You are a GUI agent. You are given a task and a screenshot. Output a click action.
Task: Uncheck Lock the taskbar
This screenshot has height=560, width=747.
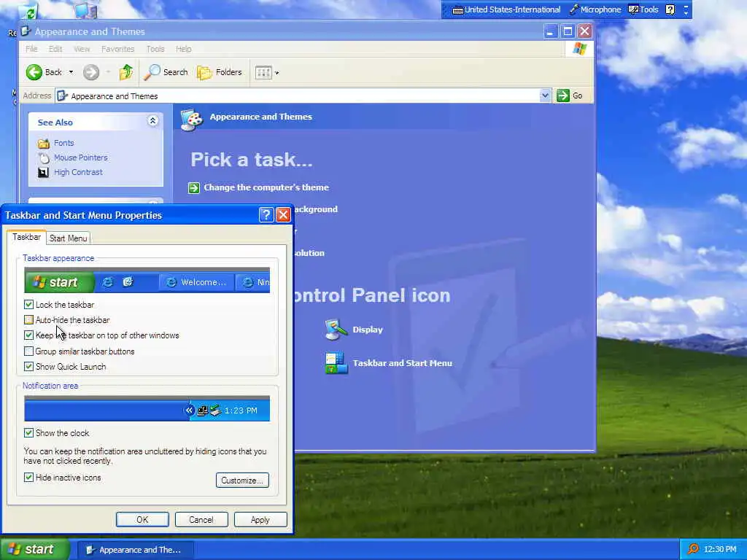coord(28,305)
